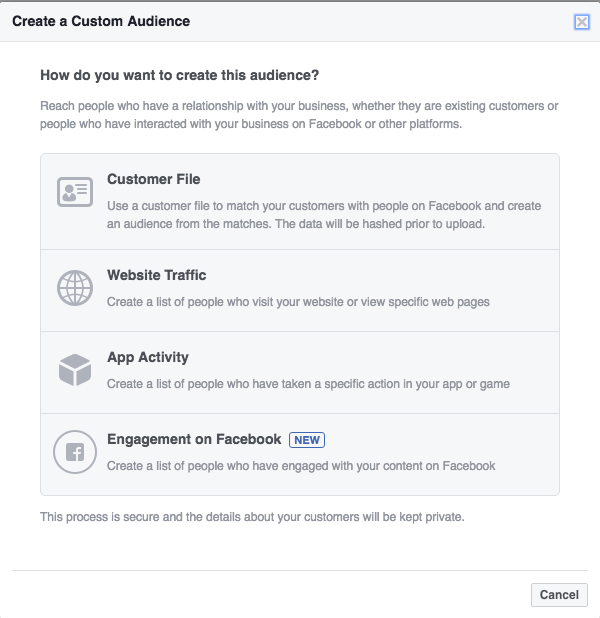
Task: Click the App Activity cube icon
Action: tap(75, 371)
